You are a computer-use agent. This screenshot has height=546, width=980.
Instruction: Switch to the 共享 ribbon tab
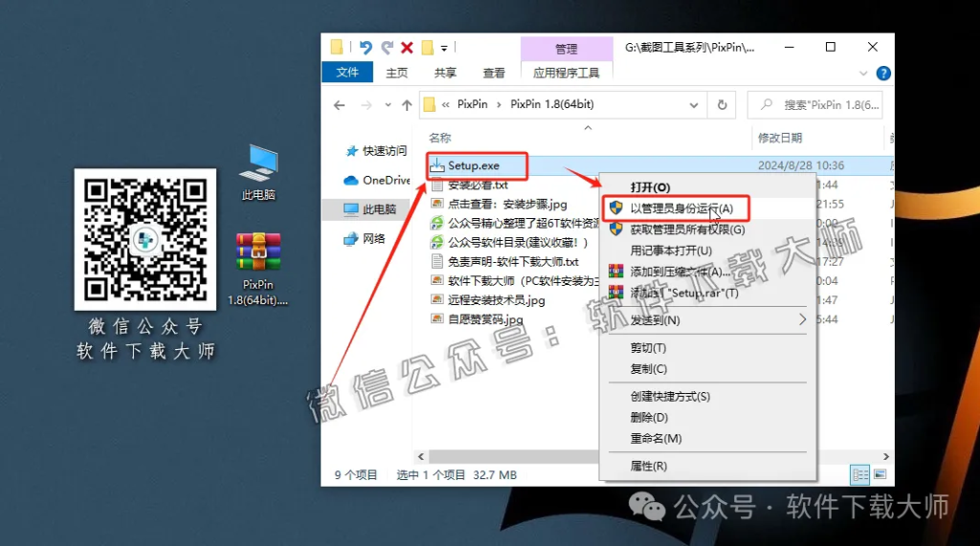(x=445, y=73)
